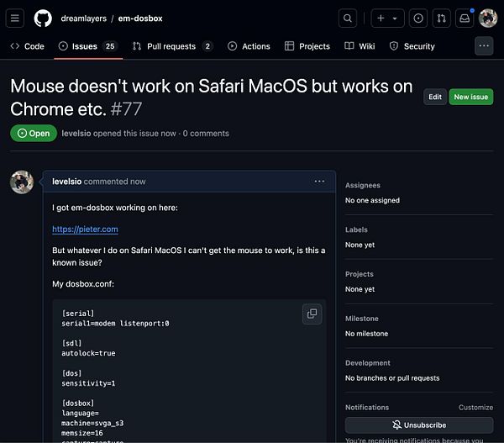Open the Labels sidebar section
Viewport: 504px width, 443px height.
[x=356, y=229]
